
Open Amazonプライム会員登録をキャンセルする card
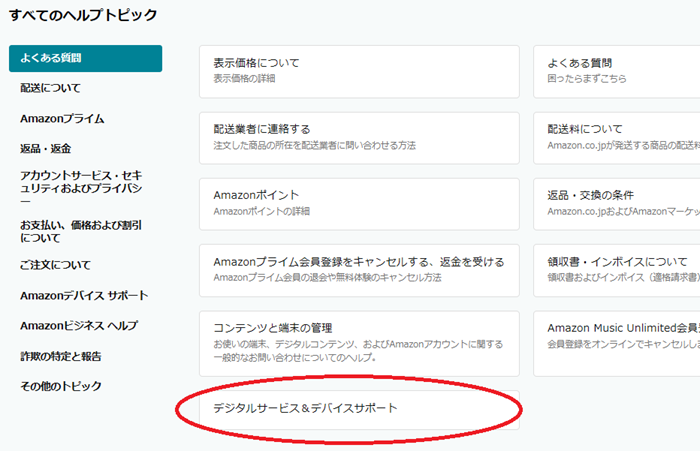359,270
